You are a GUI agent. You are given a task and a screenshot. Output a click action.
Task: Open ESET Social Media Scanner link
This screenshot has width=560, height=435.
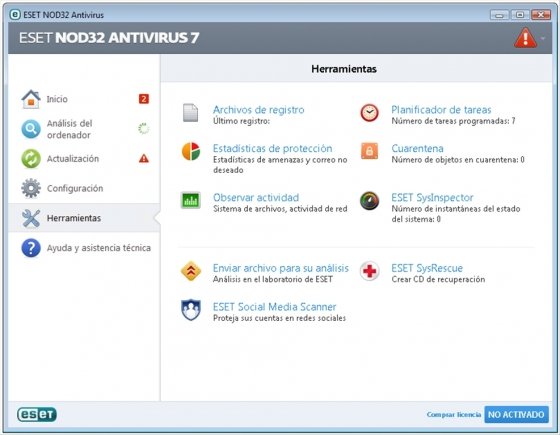274,306
